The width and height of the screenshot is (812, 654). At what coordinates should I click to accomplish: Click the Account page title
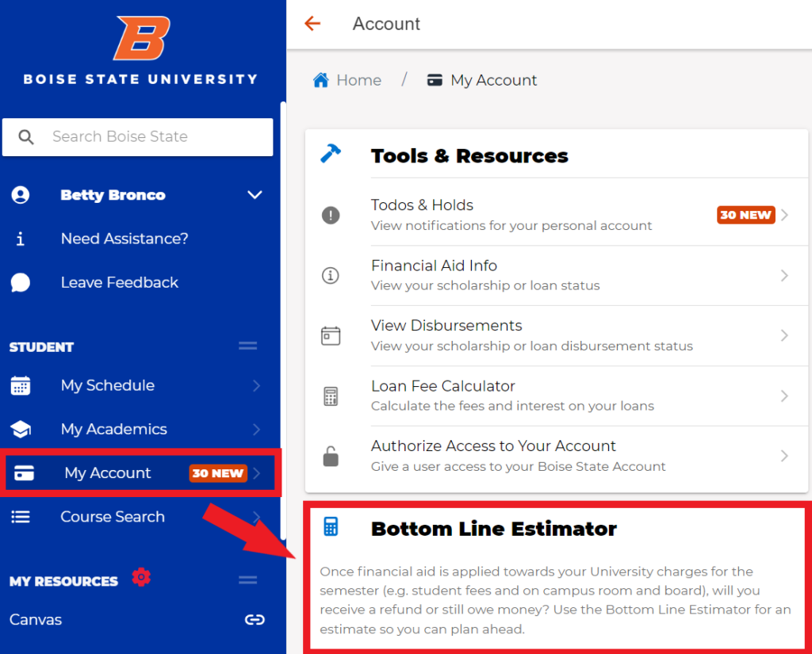pos(386,24)
